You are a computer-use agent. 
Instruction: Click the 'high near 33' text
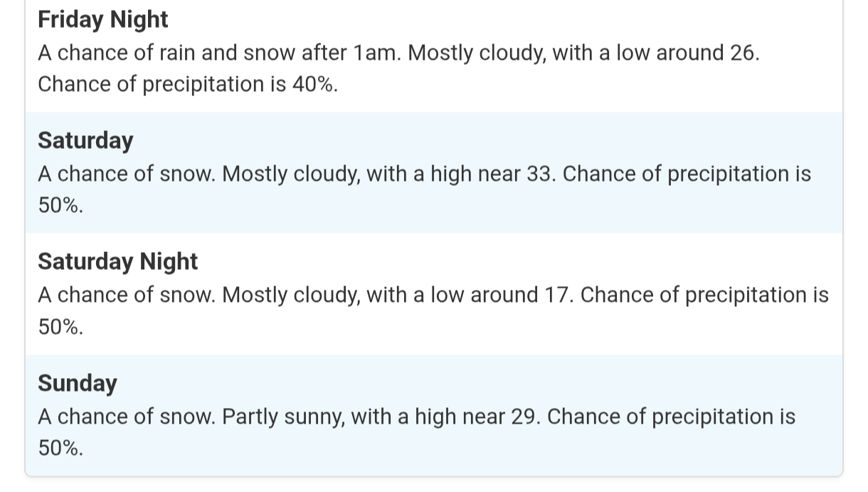494,174
